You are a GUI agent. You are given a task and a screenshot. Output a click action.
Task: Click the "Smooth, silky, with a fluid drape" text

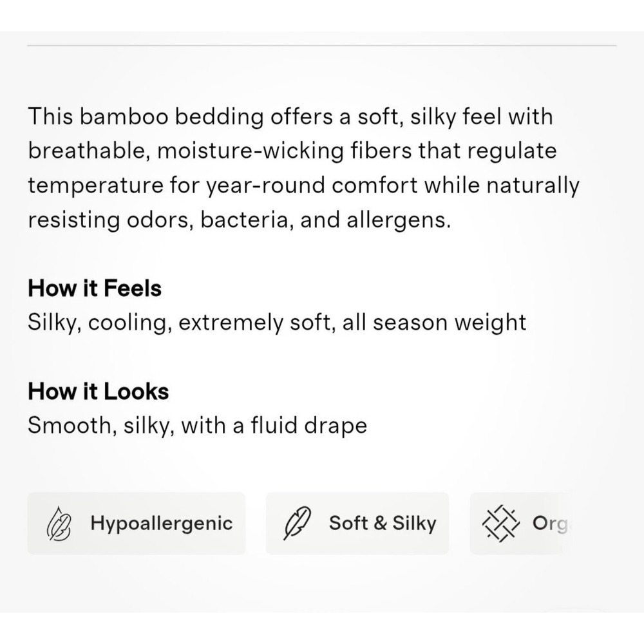click(x=197, y=426)
